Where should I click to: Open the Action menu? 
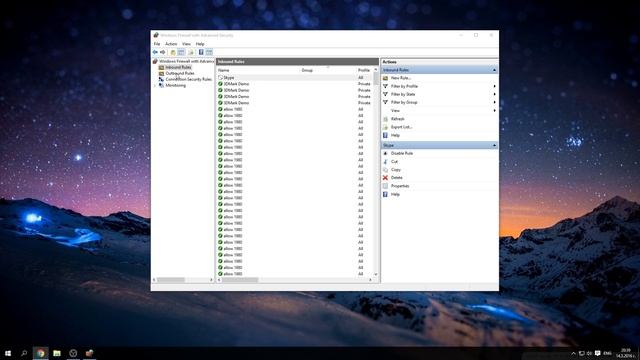tap(171, 44)
